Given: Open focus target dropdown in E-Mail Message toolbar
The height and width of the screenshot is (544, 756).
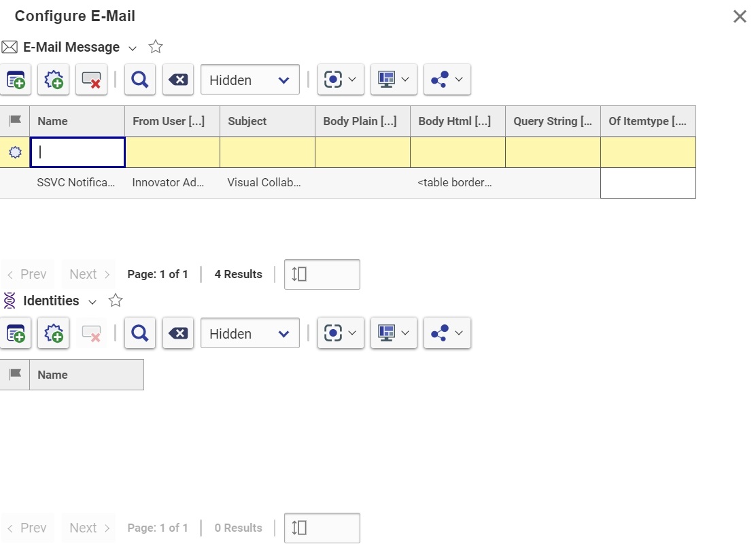Looking at the screenshot, I should point(341,80).
